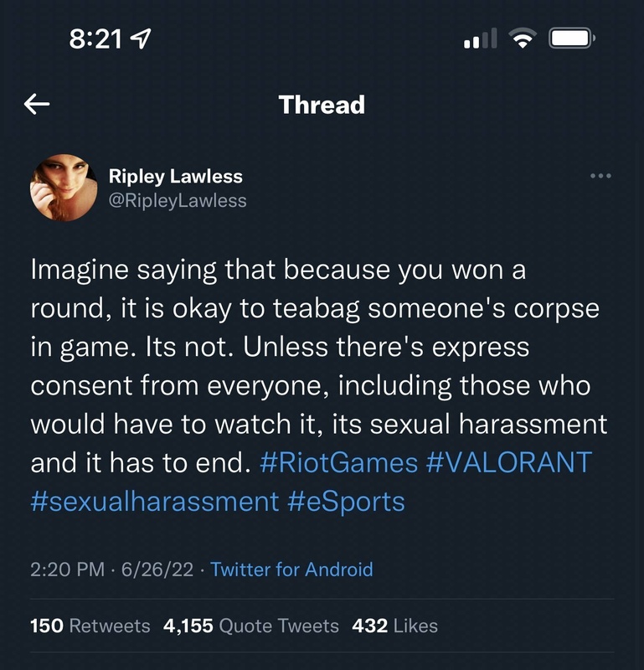Tap the Thread header title
Viewport: 644px width, 670px height.
pyautogui.click(x=322, y=105)
